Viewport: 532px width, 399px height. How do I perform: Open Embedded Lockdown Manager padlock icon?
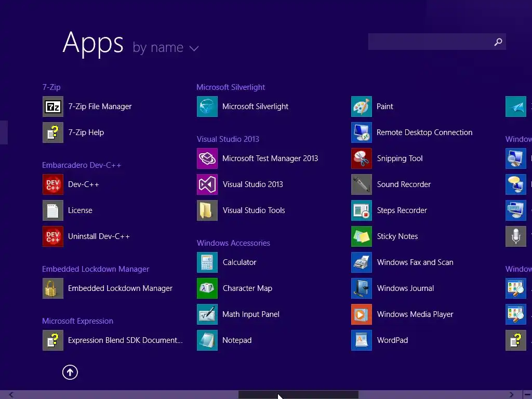53,288
